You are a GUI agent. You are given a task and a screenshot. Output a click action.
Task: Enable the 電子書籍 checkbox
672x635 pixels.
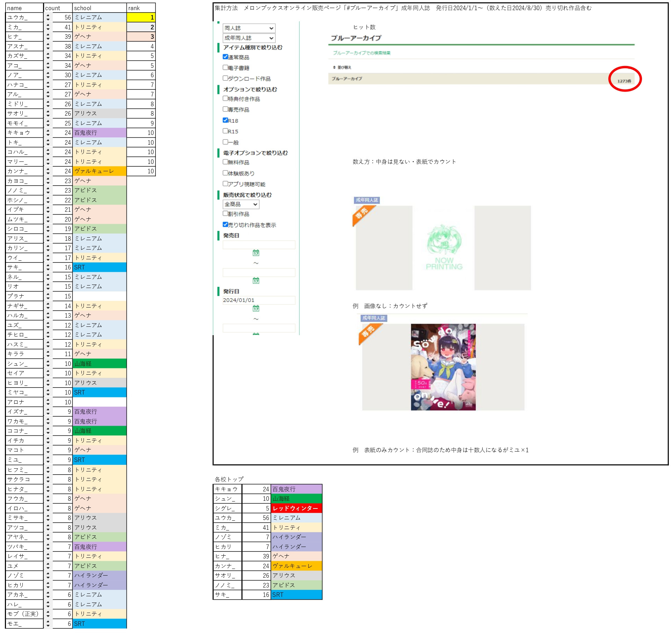[x=225, y=67]
